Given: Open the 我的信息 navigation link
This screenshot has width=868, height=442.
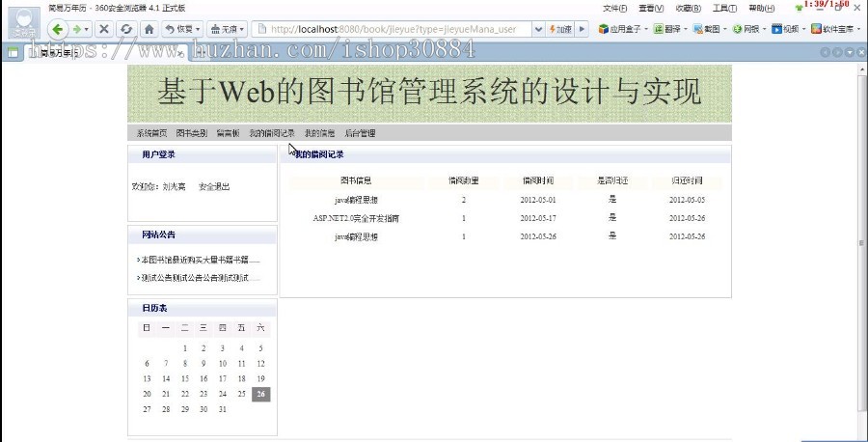Looking at the screenshot, I should (x=319, y=133).
